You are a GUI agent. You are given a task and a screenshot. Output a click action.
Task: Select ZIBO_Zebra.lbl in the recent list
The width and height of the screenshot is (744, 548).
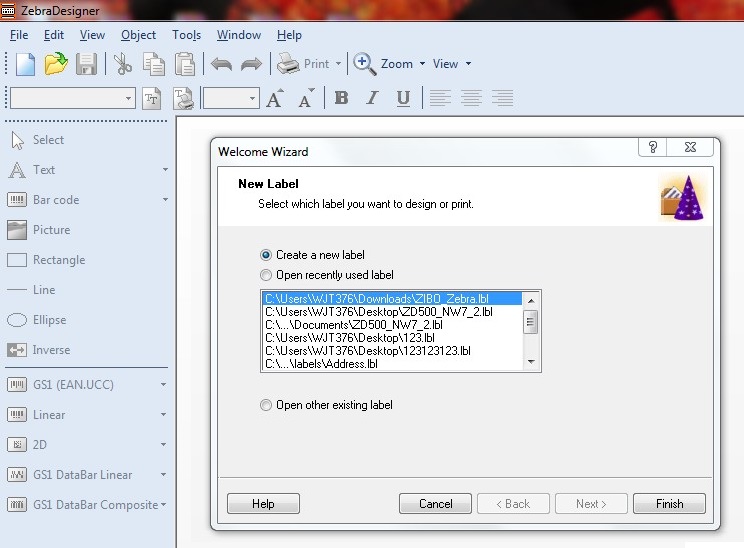(x=392, y=298)
